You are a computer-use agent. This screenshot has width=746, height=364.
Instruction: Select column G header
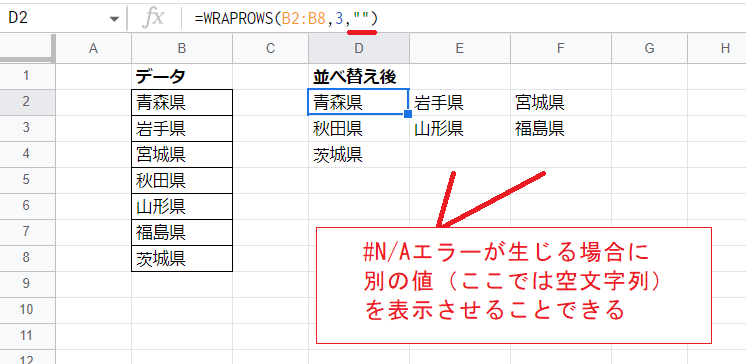click(649, 48)
